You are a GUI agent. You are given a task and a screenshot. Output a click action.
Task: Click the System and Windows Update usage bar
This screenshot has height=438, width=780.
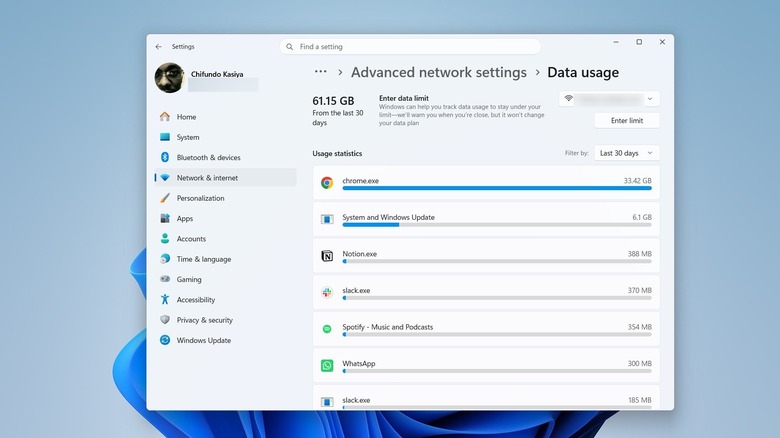point(497,225)
